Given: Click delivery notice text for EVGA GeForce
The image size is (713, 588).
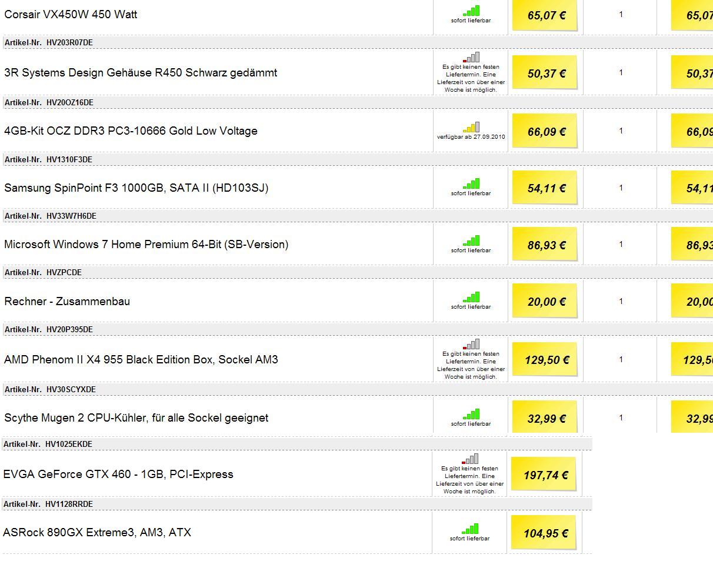Looking at the screenshot, I should [x=470, y=480].
